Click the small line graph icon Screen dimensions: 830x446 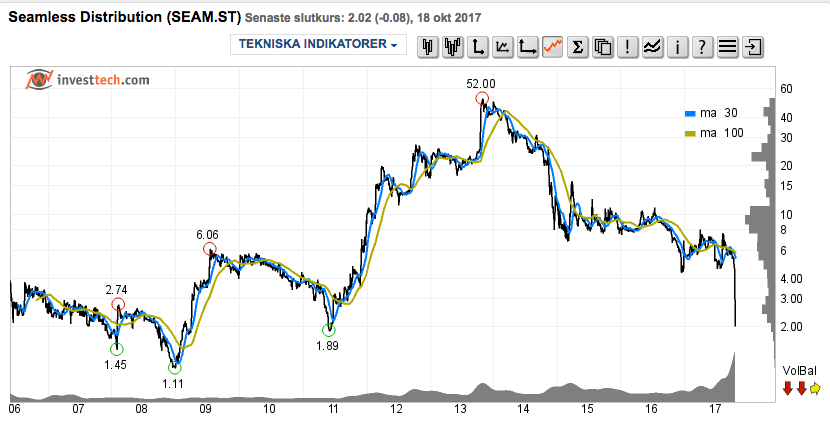[x=502, y=47]
